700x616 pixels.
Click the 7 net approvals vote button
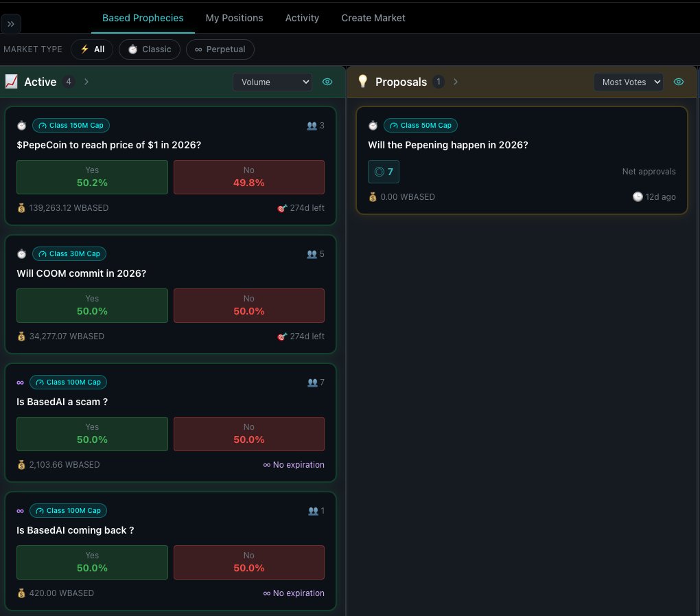(x=384, y=172)
